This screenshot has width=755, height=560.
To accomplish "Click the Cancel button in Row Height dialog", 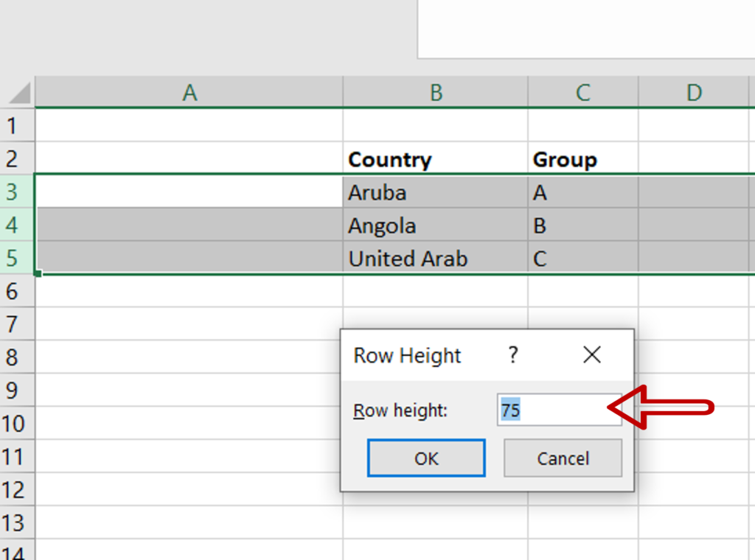I will pos(562,458).
